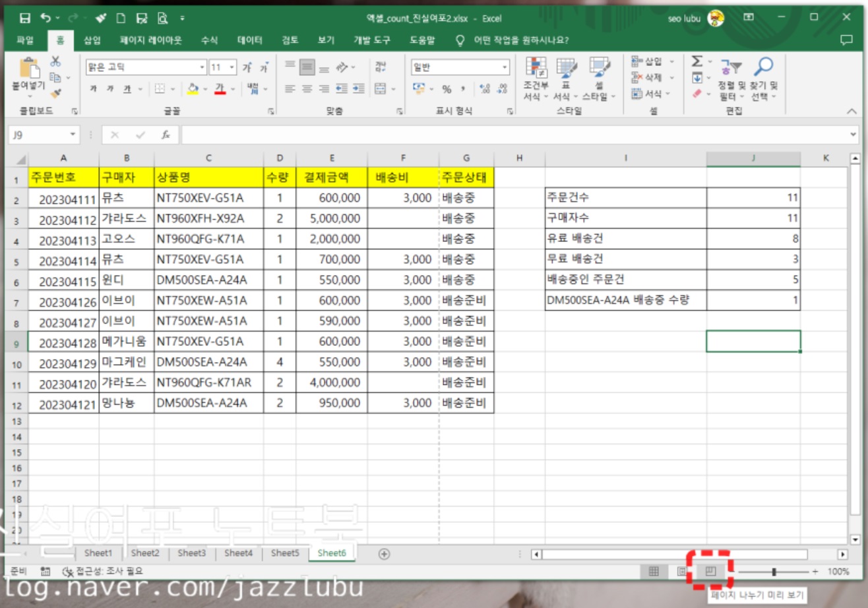This screenshot has width=868, height=608.
Task: Increase font size
Action: [x=247, y=67]
